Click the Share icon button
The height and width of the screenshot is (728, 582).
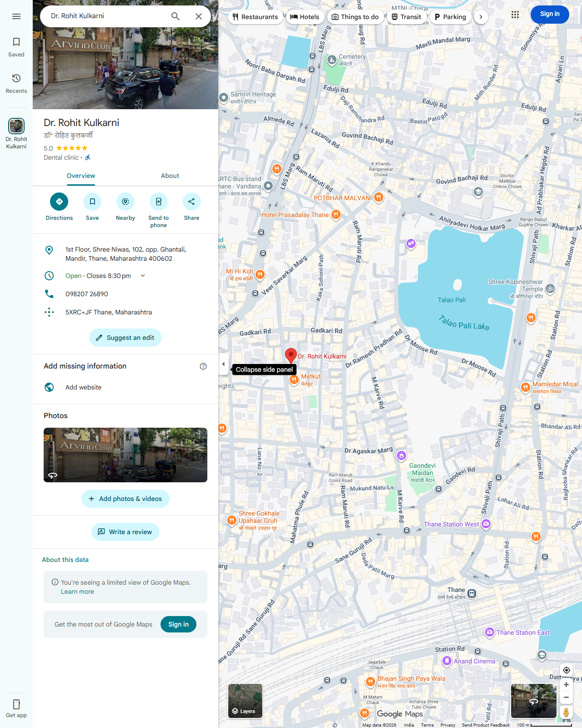coord(191,202)
